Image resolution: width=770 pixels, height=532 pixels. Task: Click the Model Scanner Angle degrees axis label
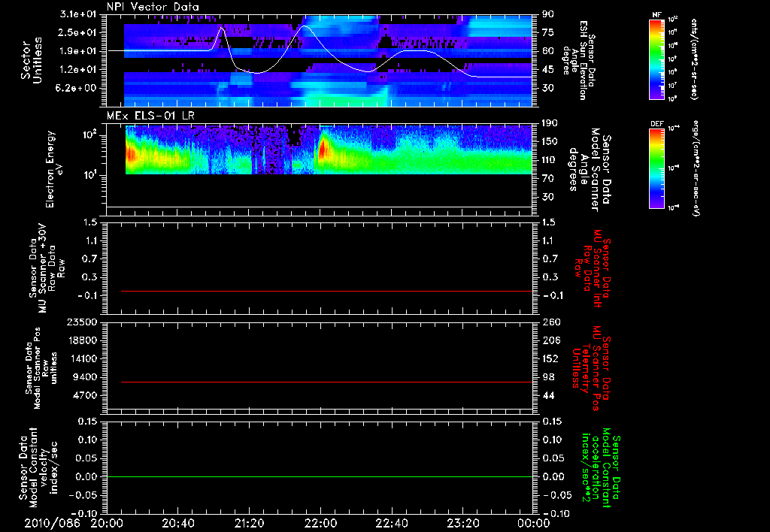coord(591,170)
